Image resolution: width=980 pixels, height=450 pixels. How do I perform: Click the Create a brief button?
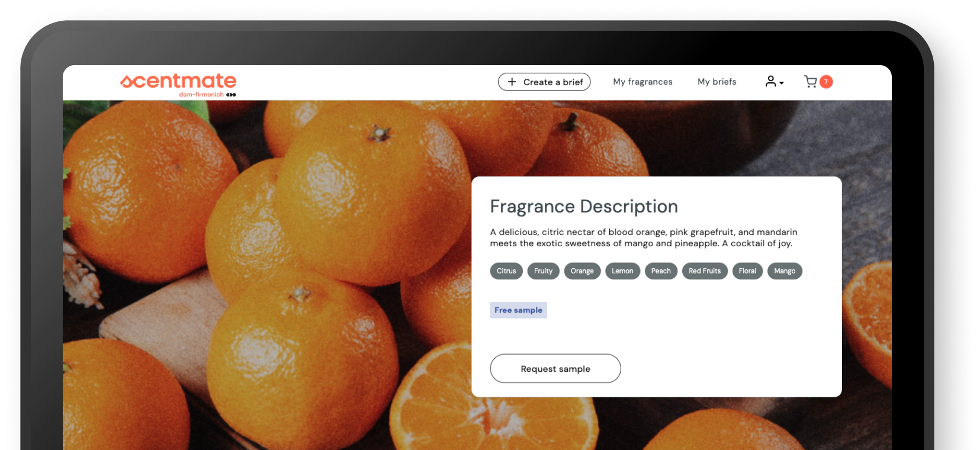[544, 82]
